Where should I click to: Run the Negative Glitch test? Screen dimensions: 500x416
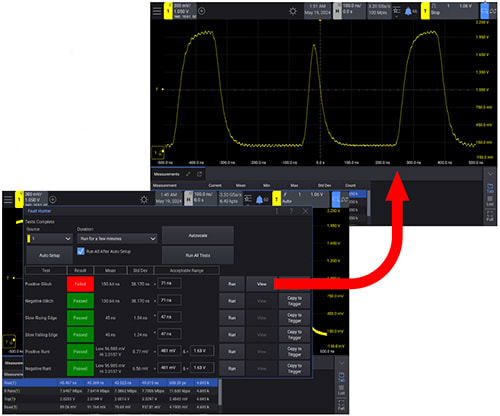232,301
